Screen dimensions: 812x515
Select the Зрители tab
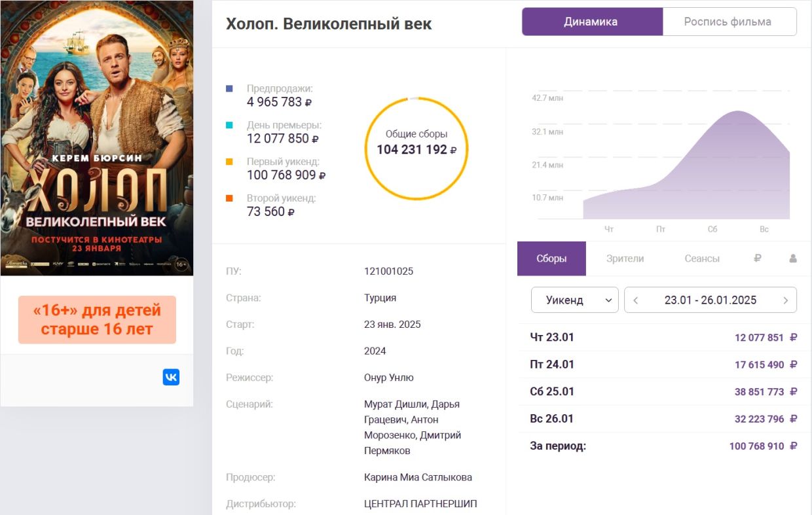point(625,258)
